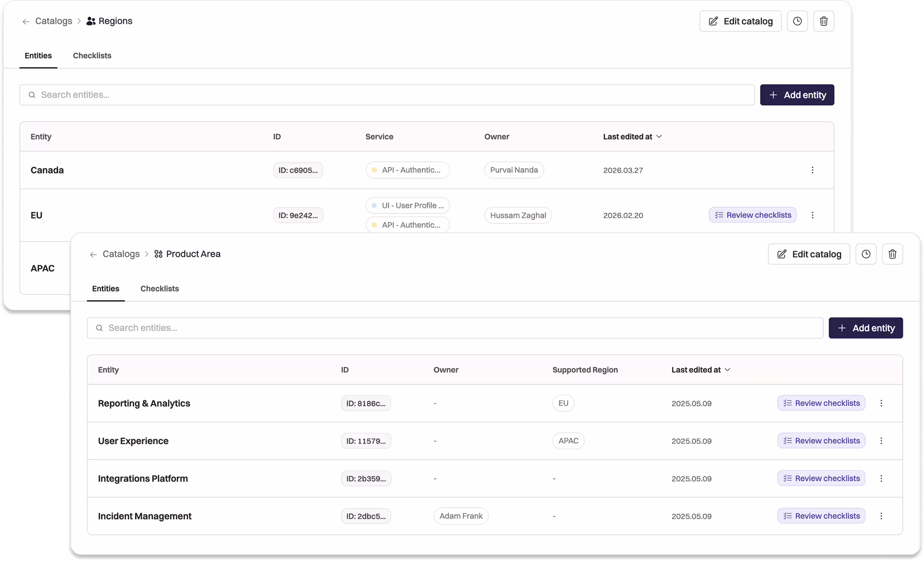Open three-dot menu for Incident Management row

[x=881, y=516]
